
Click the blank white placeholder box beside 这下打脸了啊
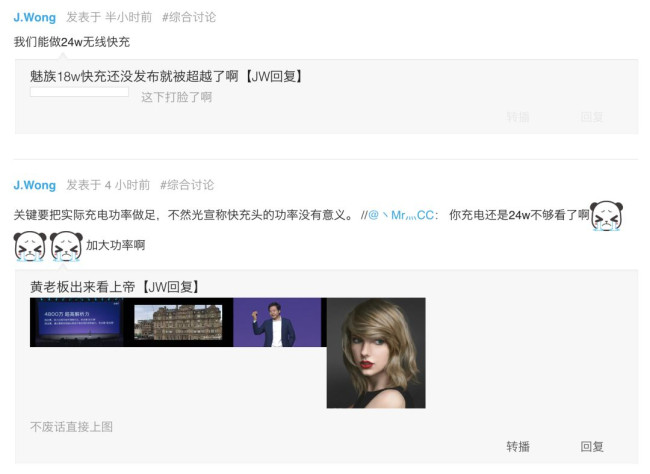(x=79, y=92)
